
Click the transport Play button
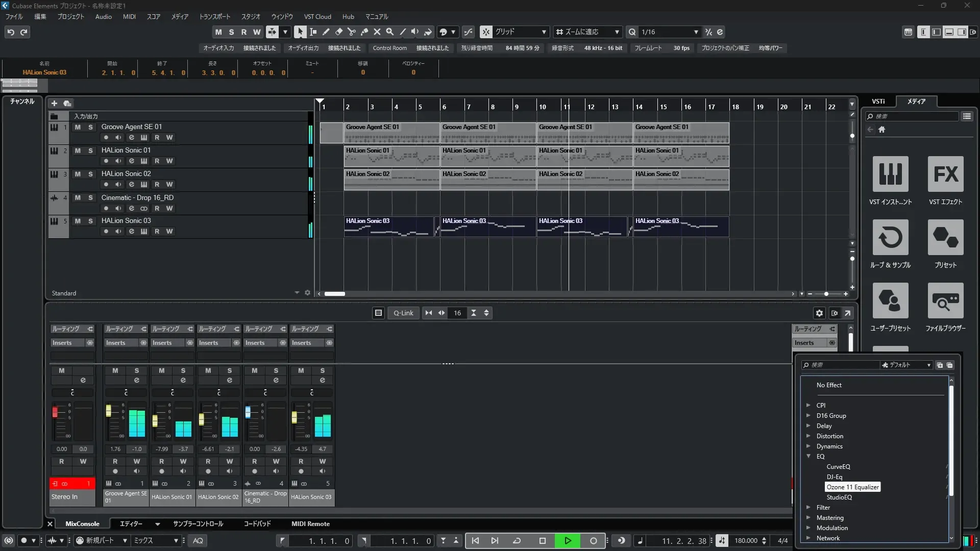coord(568,541)
